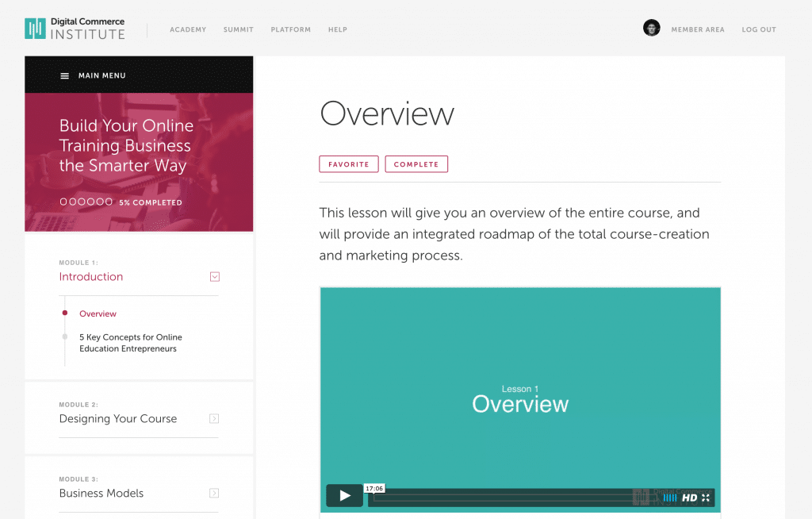Click the user avatar in the header
This screenshot has height=519, width=812.
pyautogui.click(x=651, y=28)
